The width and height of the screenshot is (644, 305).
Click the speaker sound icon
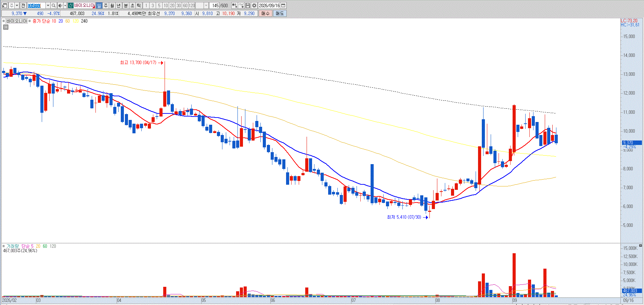[x=60, y=5]
